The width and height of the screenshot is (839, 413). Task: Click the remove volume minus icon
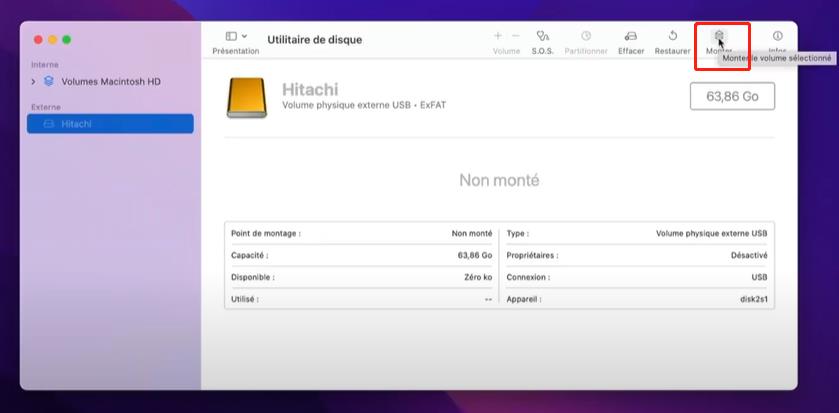(x=516, y=36)
